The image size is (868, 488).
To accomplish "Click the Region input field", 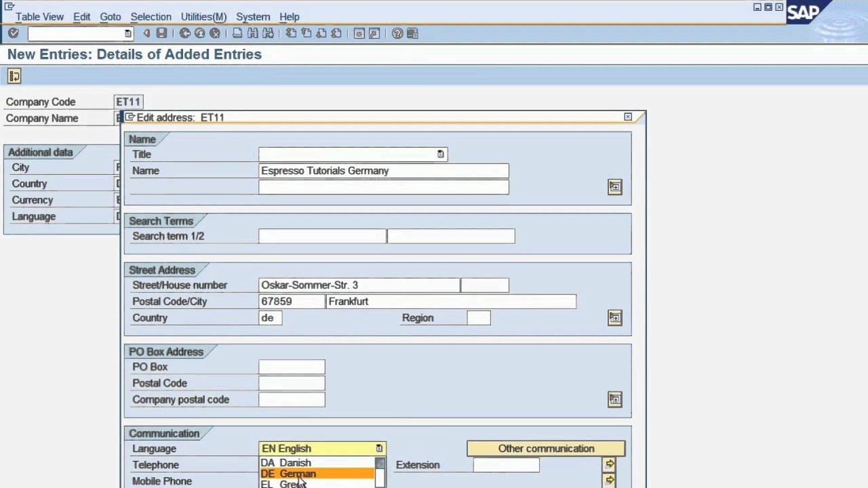I will pyautogui.click(x=479, y=318).
